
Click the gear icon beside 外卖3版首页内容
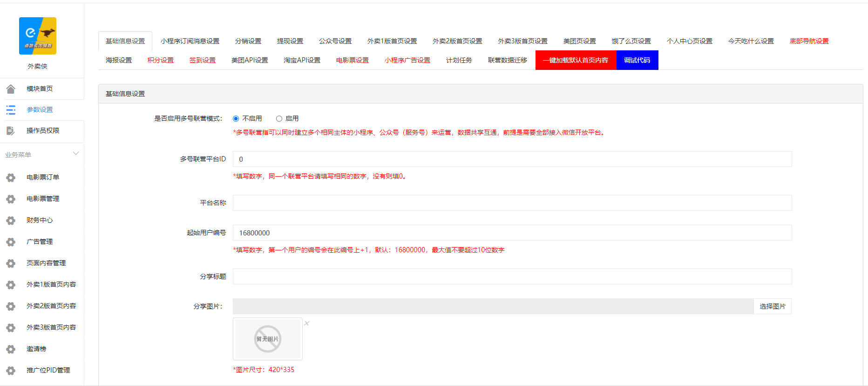(11, 328)
